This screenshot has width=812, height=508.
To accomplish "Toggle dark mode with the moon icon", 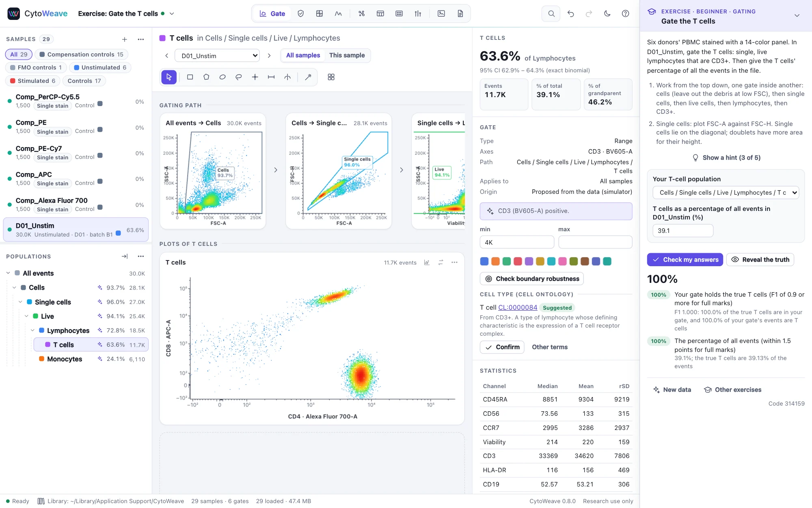I will pyautogui.click(x=607, y=13).
